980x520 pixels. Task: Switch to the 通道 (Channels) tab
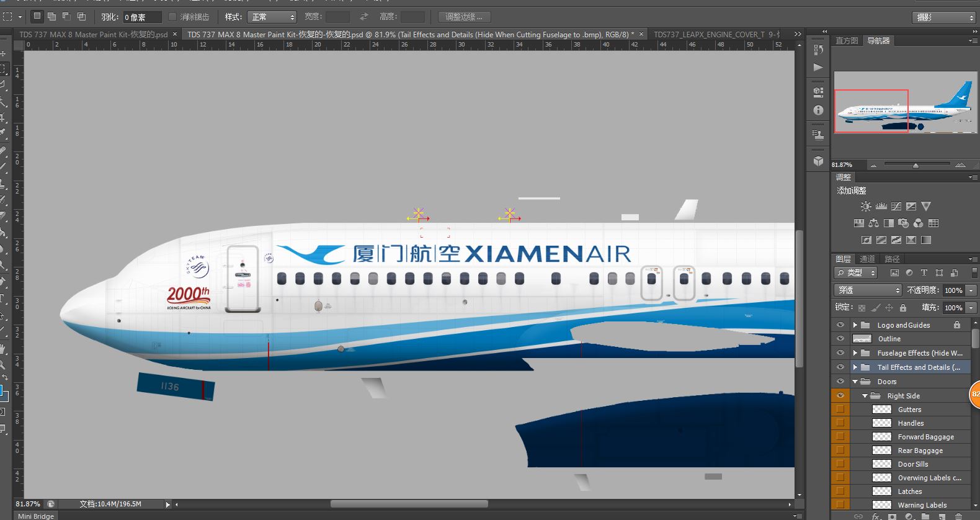pyautogui.click(x=867, y=259)
